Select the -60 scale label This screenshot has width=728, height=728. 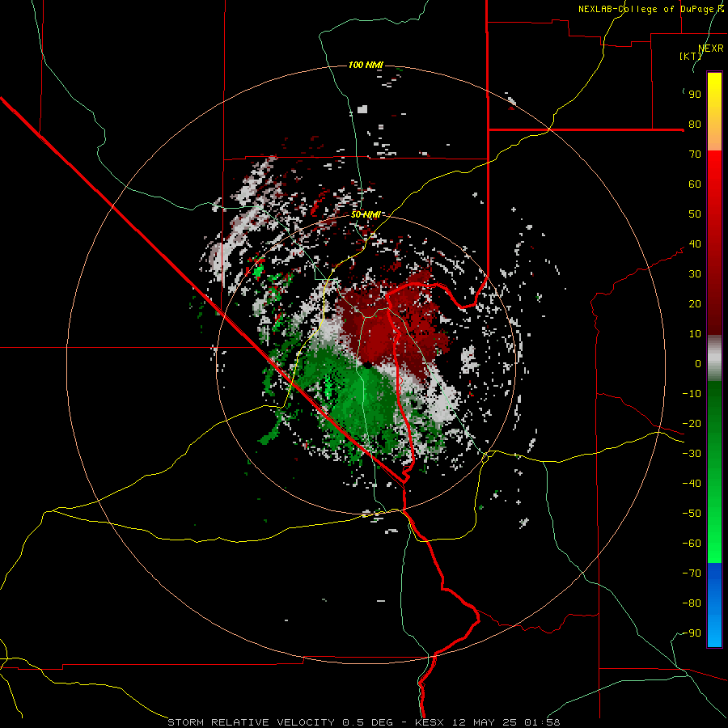click(692, 544)
